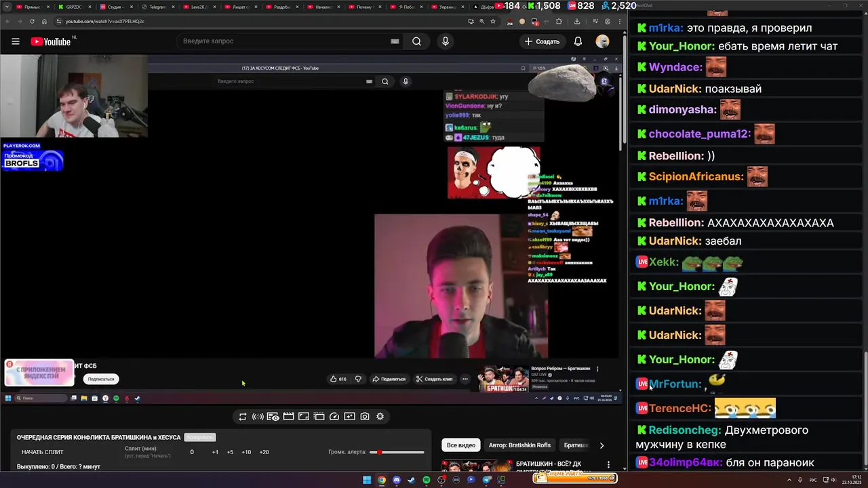Open browser downloads icon

pyautogui.click(x=577, y=21)
